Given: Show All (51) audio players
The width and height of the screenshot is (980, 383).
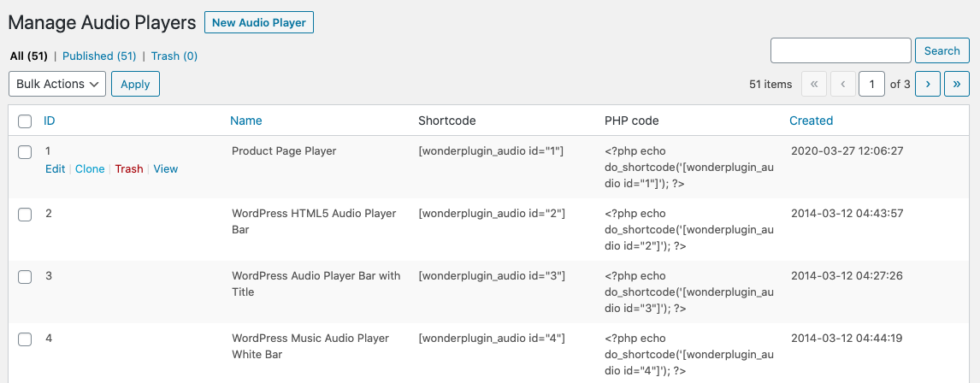Looking at the screenshot, I should [x=28, y=56].
